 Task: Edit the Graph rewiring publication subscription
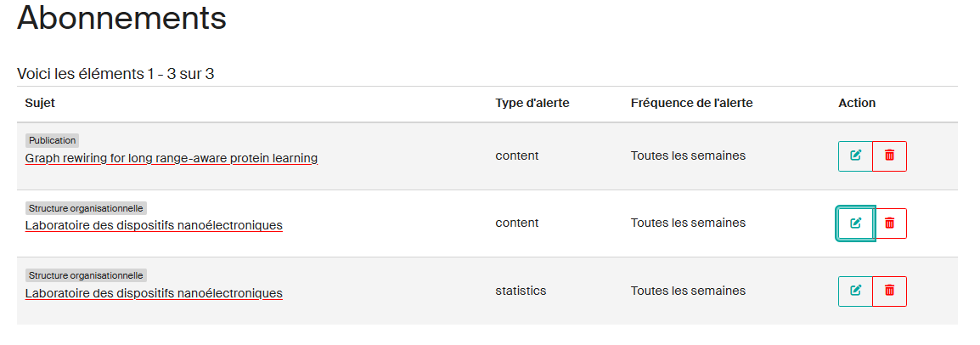click(x=855, y=156)
